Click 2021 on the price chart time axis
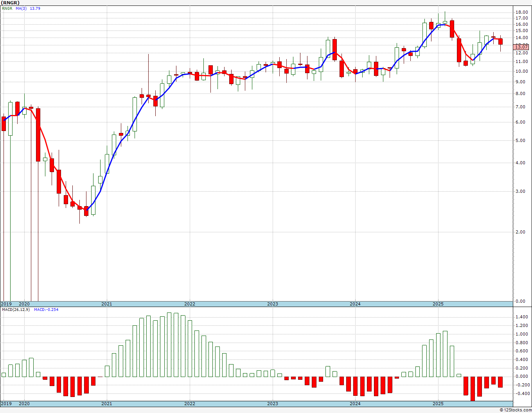This screenshot has width=532, height=413. coord(107,304)
